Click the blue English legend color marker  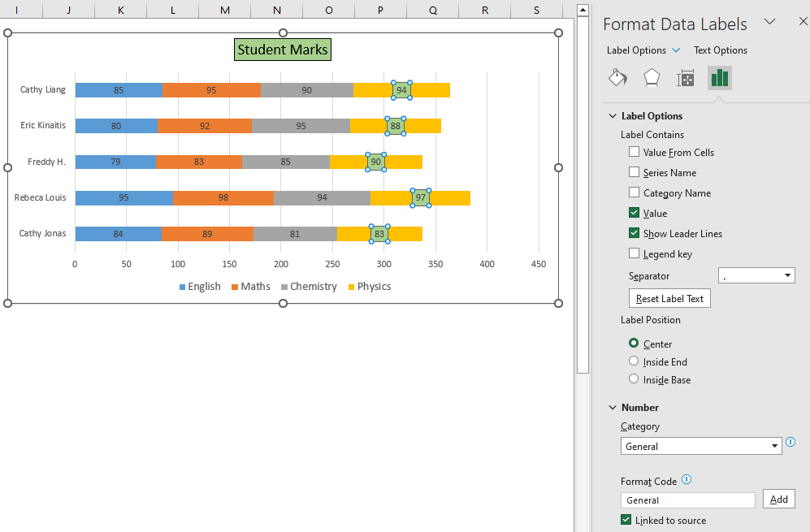[x=182, y=288]
